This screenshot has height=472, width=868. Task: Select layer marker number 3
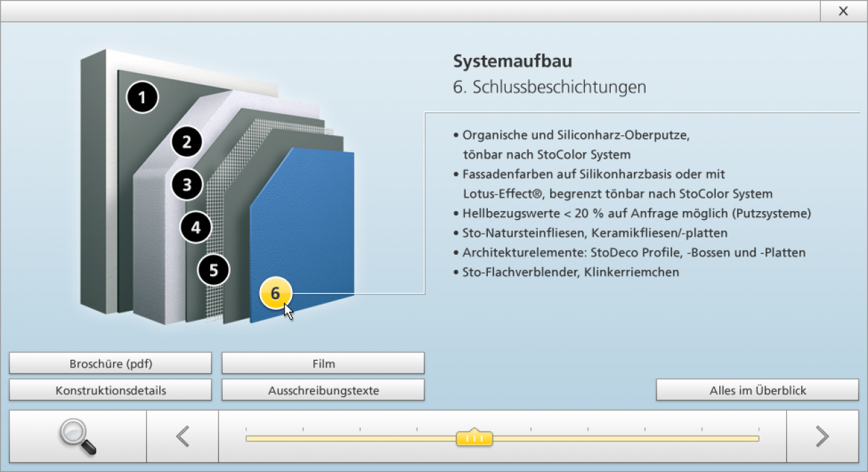point(187,184)
